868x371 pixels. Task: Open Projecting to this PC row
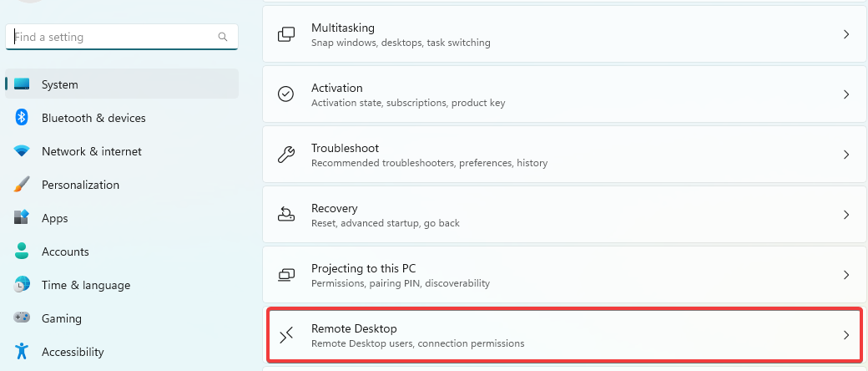tap(565, 275)
